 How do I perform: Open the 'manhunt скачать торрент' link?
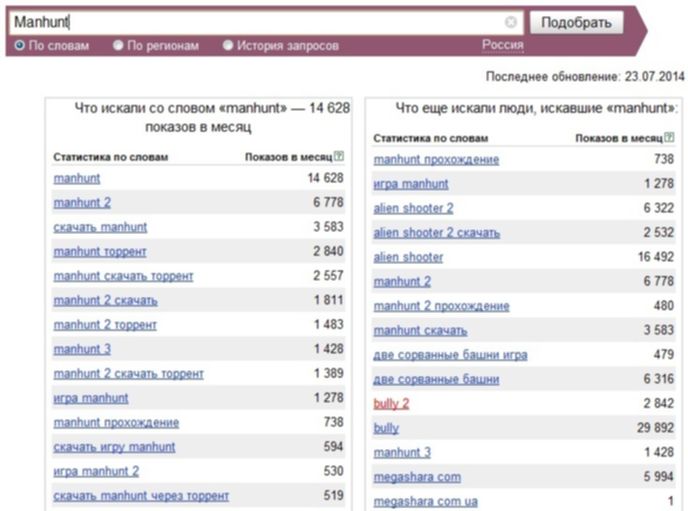pyautogui.click(x=123, y=276)
